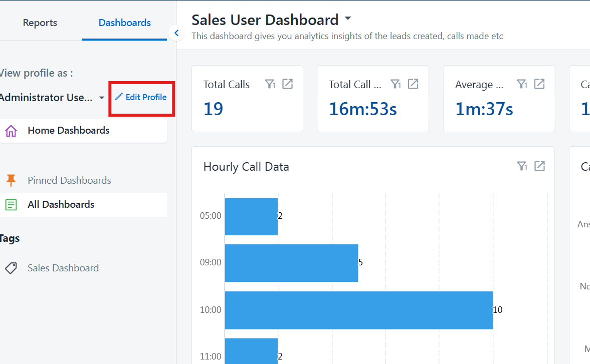Collapse the left sidebar panel

pyautogui.click(x=176, y=34)
